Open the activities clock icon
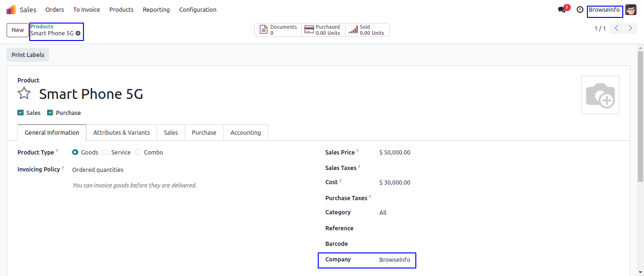 580,9
